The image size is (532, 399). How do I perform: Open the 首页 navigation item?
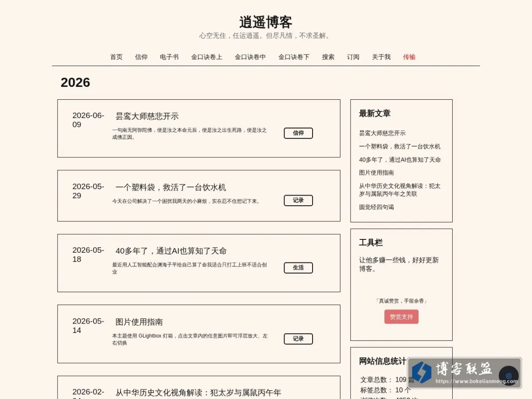coord(116,57)
